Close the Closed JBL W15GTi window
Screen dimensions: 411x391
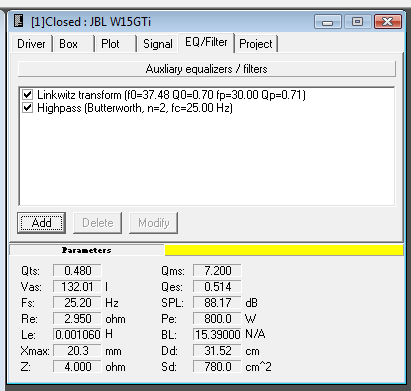388,22
